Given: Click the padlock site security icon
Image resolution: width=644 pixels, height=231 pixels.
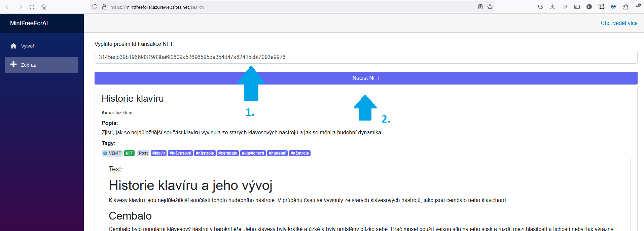Looking at the screenshot, I should (x=104, y=7).
